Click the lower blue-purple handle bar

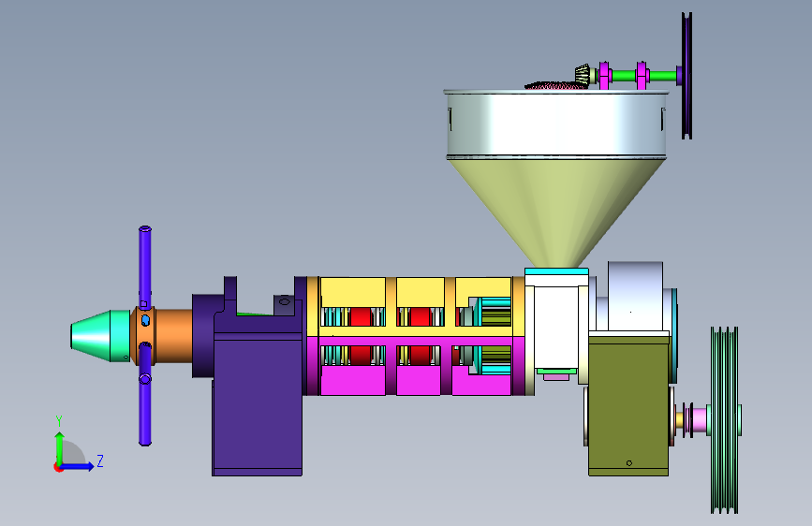point(145,393)
